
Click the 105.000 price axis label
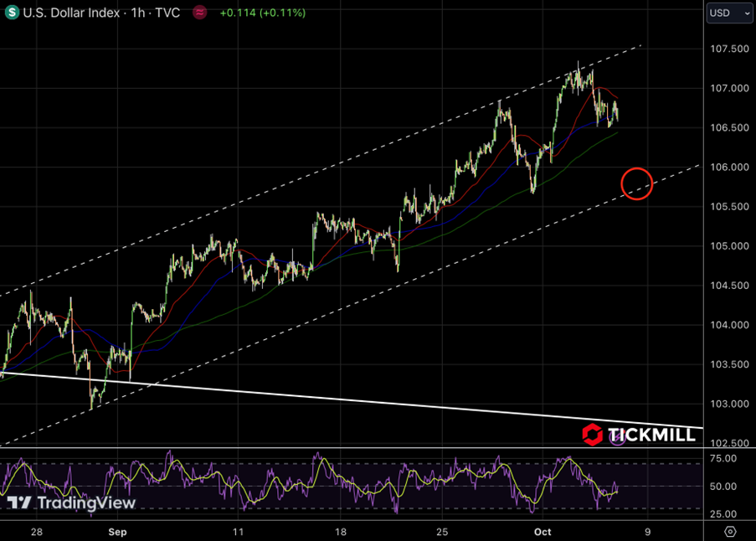coord(729,246)
